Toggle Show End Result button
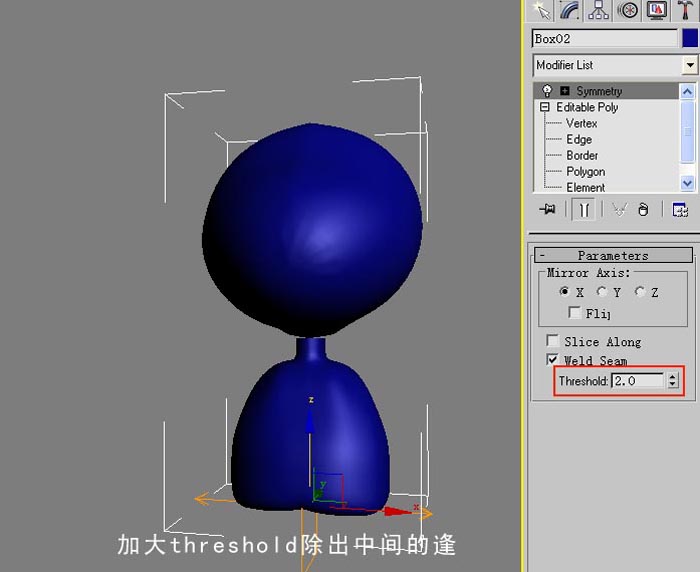Image resolution: width=700 pixels, height=572 pixels. [583, 209]
